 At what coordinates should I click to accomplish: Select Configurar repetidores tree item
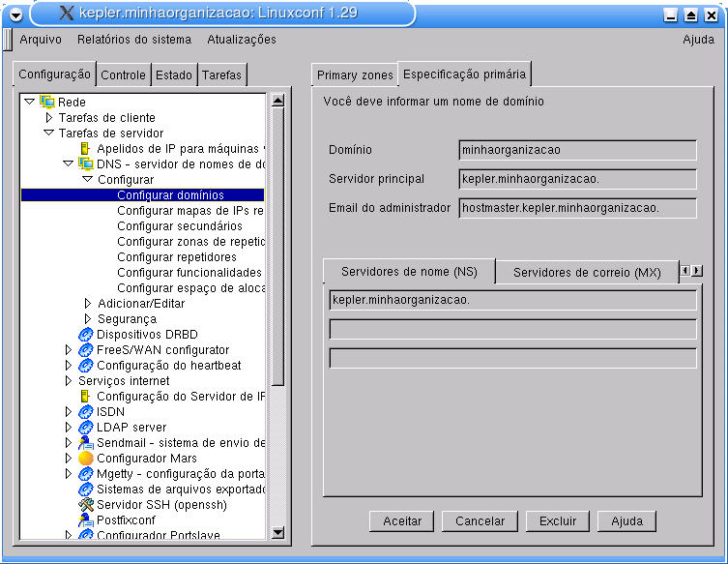point(177,257)
